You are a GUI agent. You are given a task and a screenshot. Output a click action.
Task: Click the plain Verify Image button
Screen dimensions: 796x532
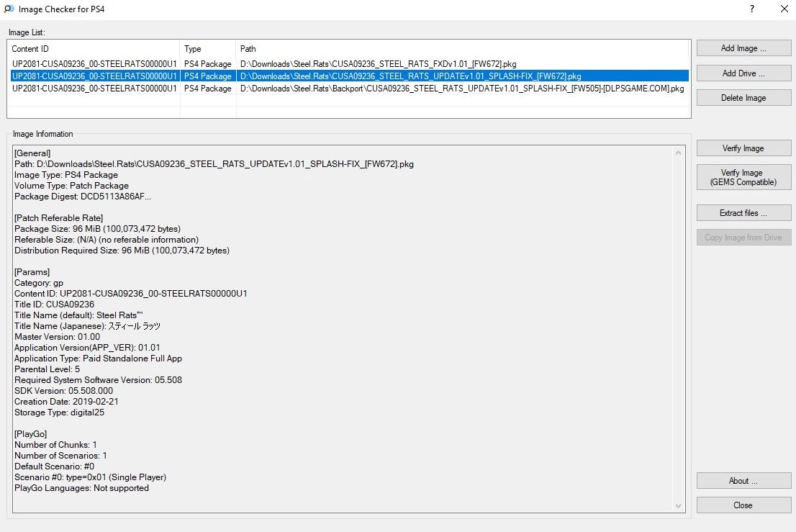tap(743, 148)
